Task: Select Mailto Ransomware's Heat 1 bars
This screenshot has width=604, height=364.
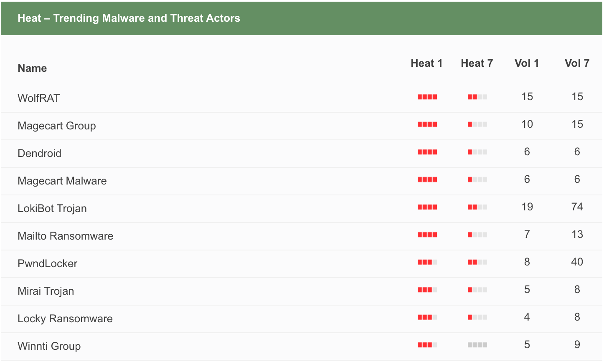Action: tap(427, 235)
